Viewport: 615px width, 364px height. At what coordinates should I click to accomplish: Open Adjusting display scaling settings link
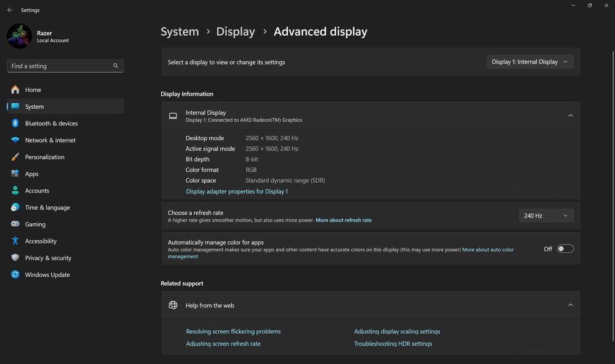[x=397, y=331]
